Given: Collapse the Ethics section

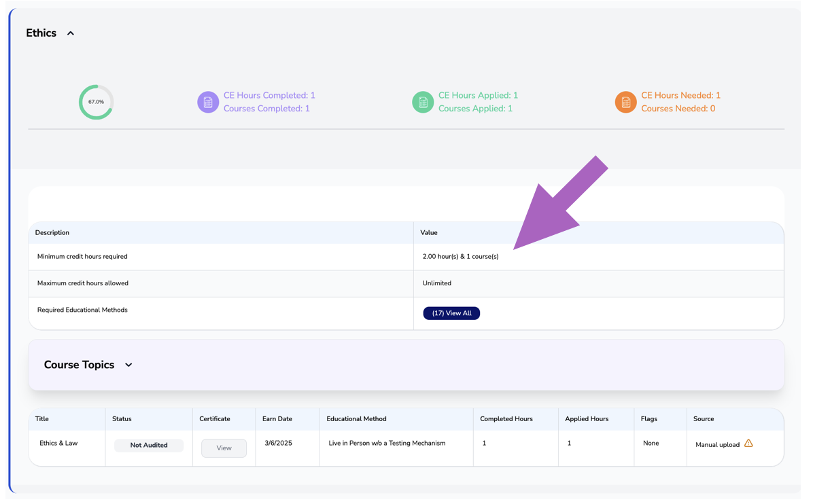Looking at the screenshot, I should click(x=70, y=33).
